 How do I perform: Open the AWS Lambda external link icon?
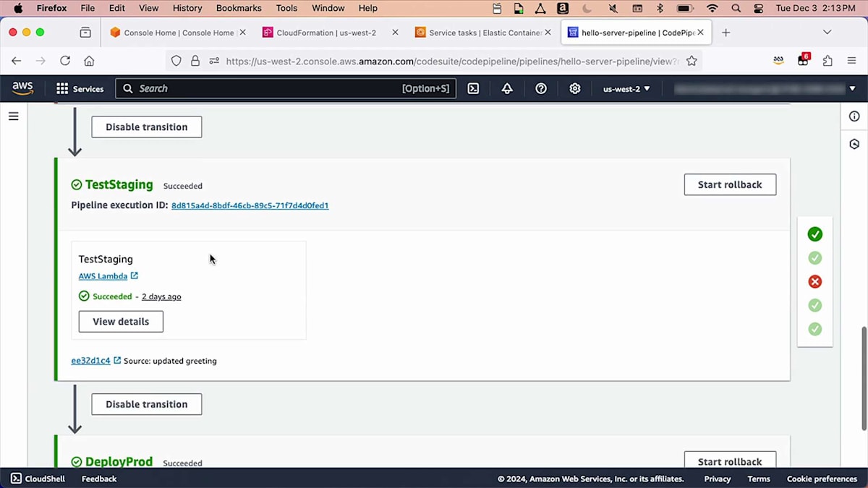tap(135, 275)
